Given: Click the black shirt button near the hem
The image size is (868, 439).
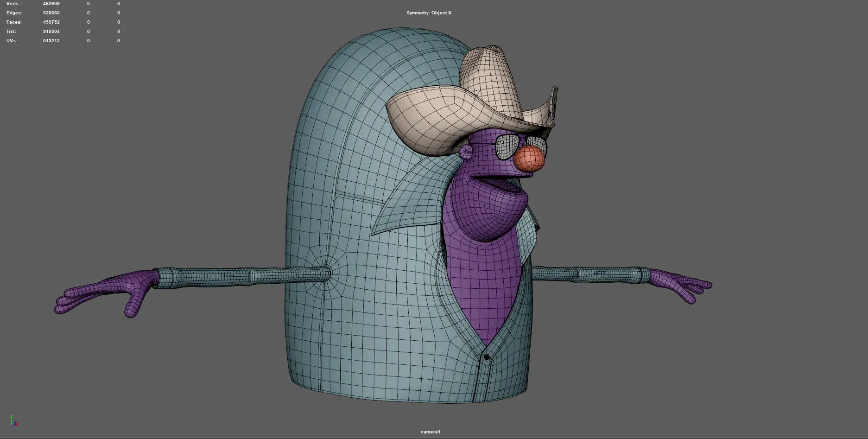Looking at the screenshot, I should pyautogui.click(x=487, y=357).
